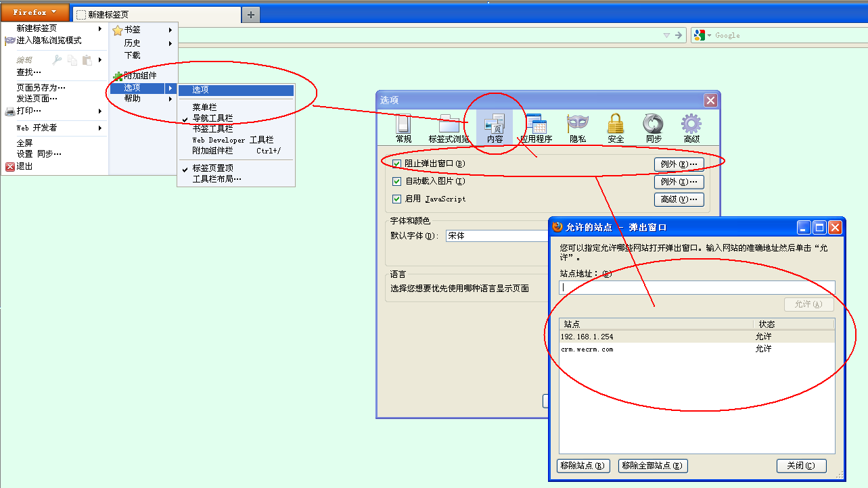Viewport: 868px width, 488px height.
Task: Open the 应用程序 applications options icon
Action: coord(536,128)
